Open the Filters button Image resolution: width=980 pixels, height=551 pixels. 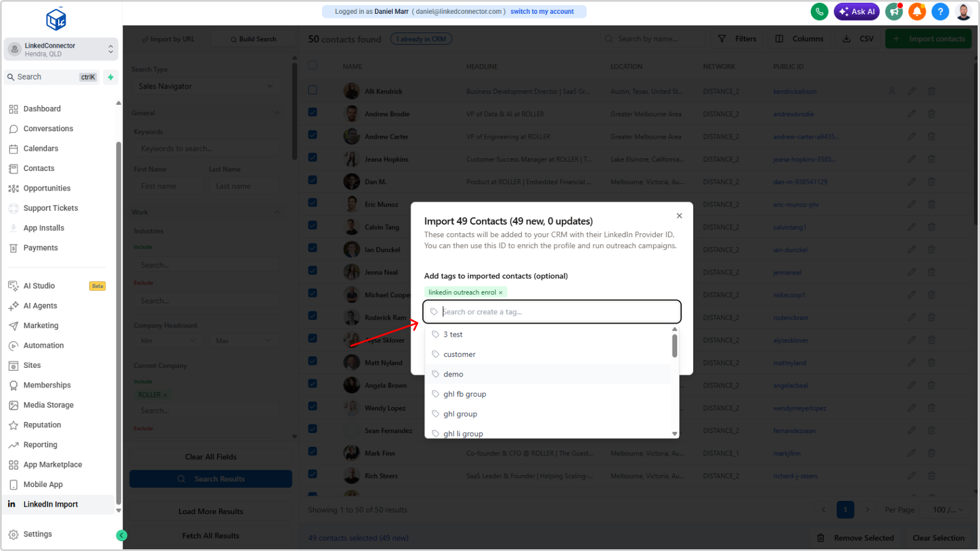[737, 39]
